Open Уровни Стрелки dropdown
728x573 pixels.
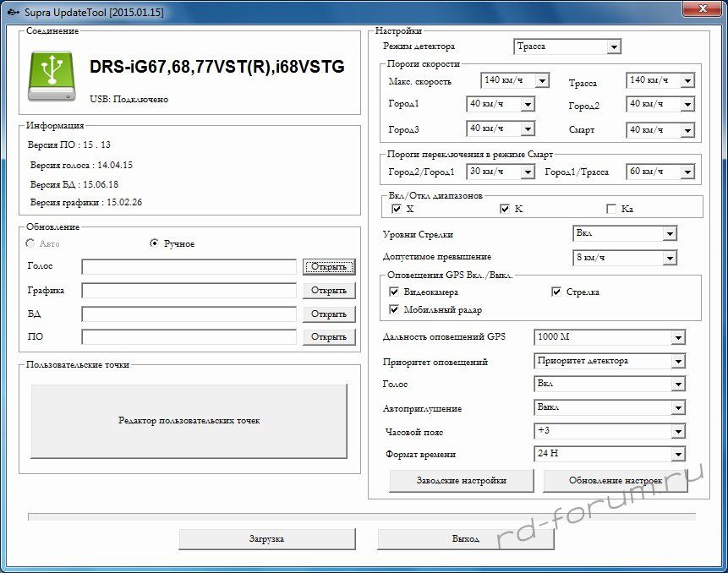point(625,233)
